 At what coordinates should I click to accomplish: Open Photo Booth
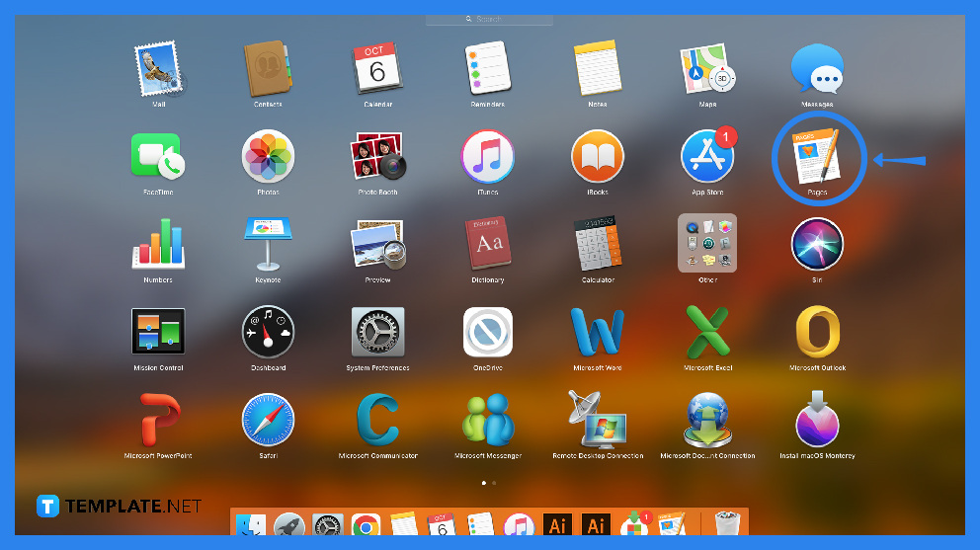pos(377,156)
